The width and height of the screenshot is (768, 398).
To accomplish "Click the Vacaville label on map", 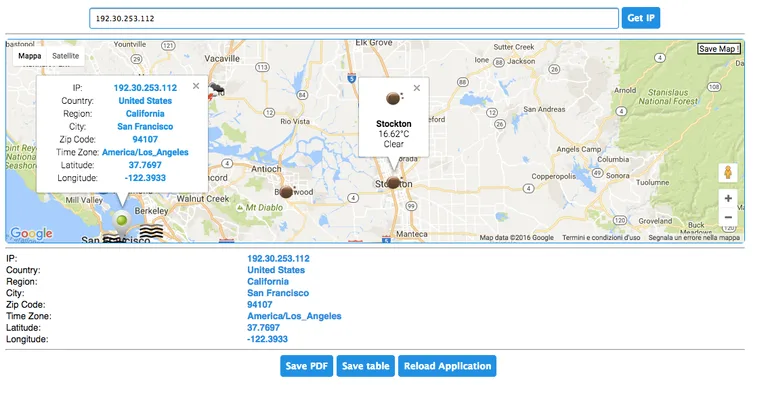I will click(222, 59).
